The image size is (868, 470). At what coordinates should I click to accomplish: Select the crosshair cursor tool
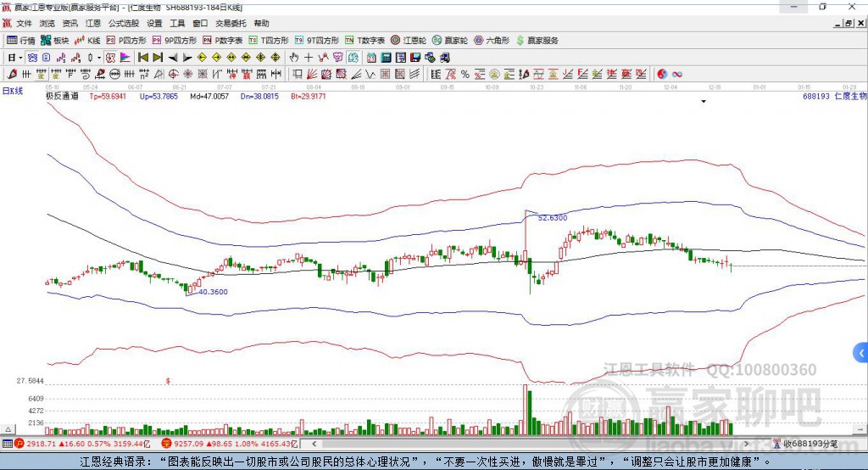click(309, 58)
